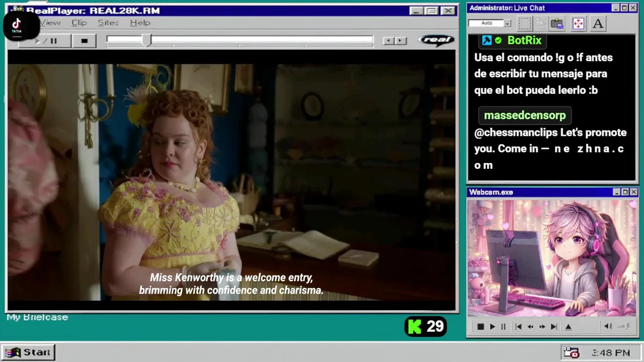
Task: Click the 3:48 PM taskbar clock
Action: tap(611, 353)
